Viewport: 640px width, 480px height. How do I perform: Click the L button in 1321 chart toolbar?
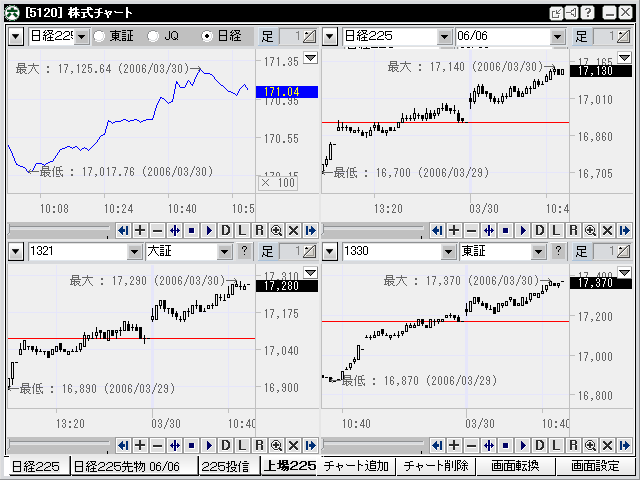(x=242, y=445)
